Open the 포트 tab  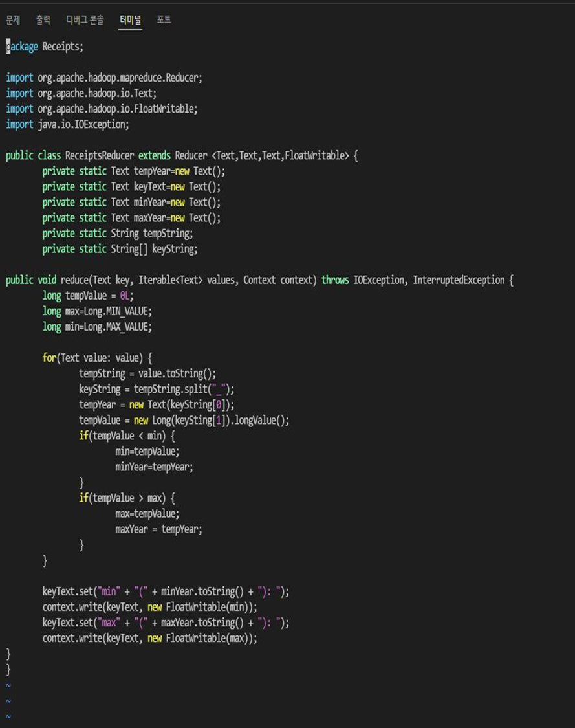(x=164, y=19)
